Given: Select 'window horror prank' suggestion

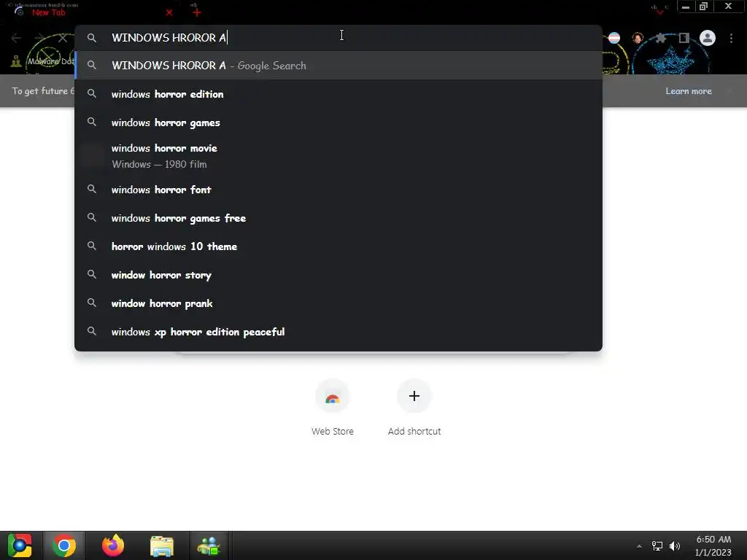Looking at the screenshot, I should coord(338,303).
